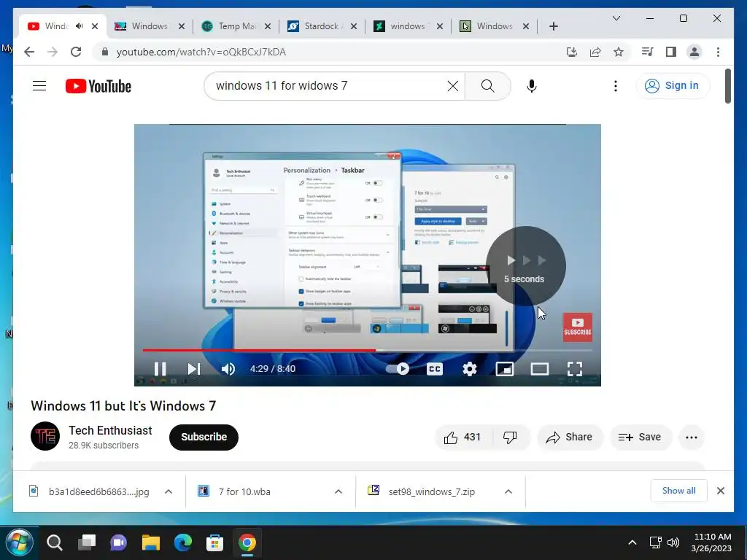Run search with magnifier button
The height and width of the screenshot is (560, 747).
point(488,86)
